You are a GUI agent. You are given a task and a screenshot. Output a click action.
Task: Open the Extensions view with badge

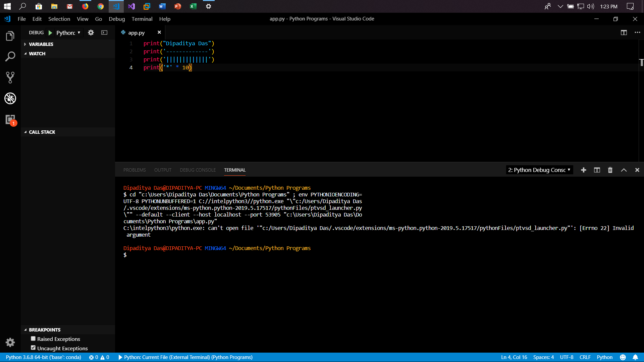pos(10,120)
